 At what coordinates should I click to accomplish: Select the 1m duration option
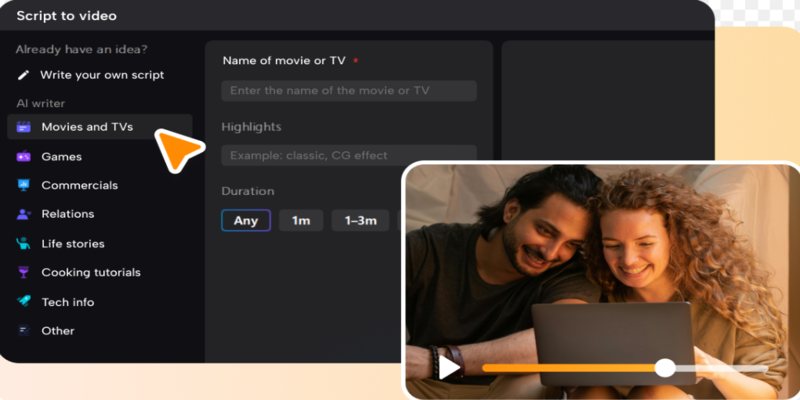tap(301, 220)
